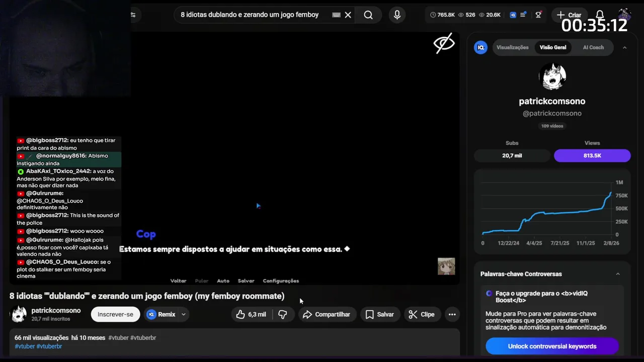The image size is (644, 362).
Task: Click the dialogue line Estamos sempre dispostos
Action: pyautogui.click(x=234, y=249)
